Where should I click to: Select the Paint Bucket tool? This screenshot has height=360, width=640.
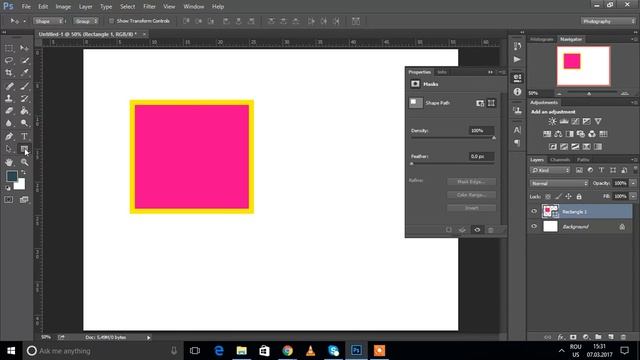24,111
